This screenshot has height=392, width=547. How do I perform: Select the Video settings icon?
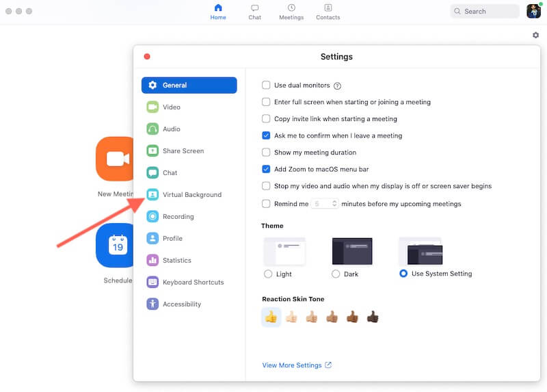pyautogui.click(x=152, y=107)
